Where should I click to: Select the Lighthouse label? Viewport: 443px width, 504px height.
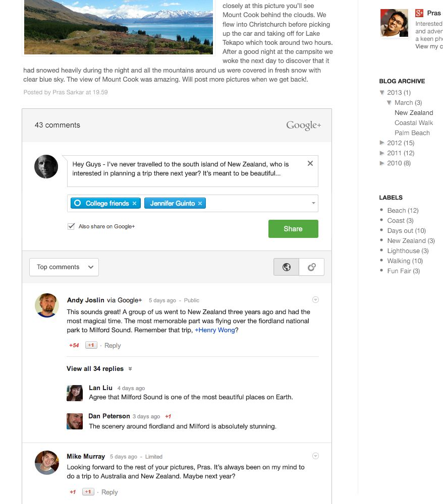click(403, 251)
